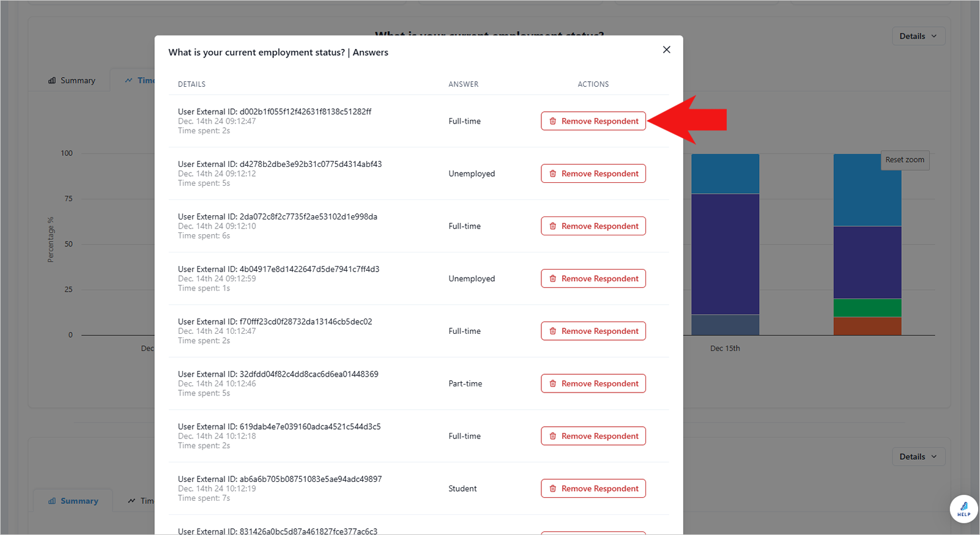Viewport: 980px width, 535px height.
Task: Switch to the lower Summary tab
Action: coord(73,501)
